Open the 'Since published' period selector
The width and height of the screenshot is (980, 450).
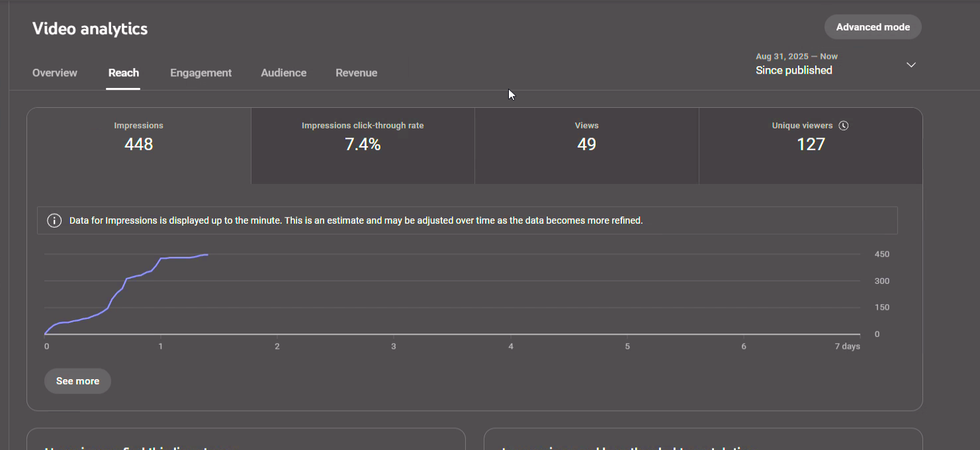pos(794,70)
